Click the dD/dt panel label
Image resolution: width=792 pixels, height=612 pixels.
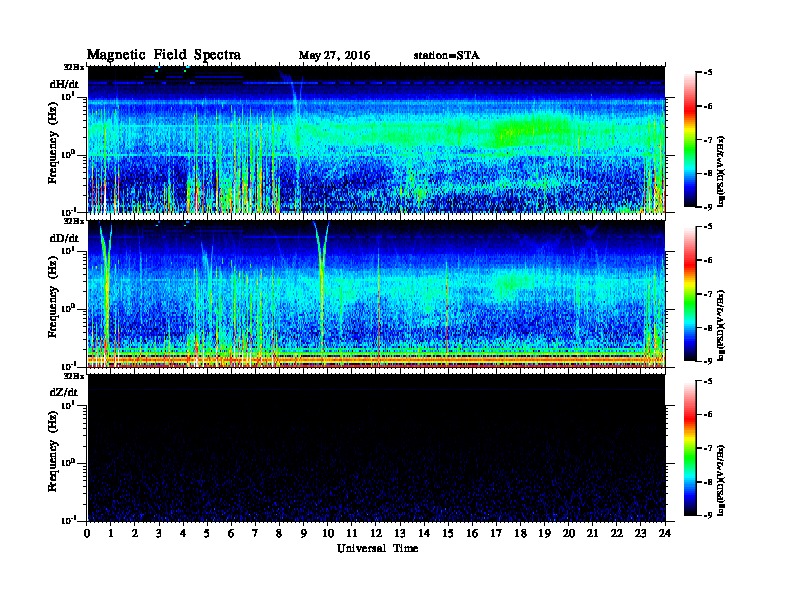click(x=64, y=238)
